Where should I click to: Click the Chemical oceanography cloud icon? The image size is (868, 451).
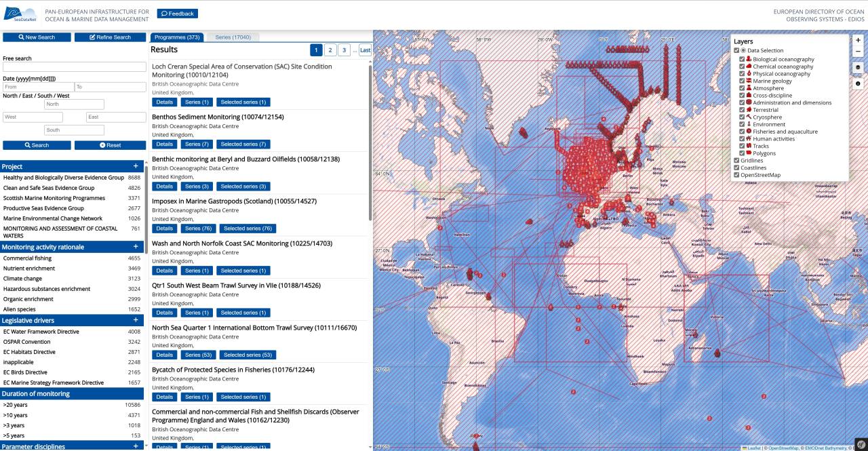point(750,66)
